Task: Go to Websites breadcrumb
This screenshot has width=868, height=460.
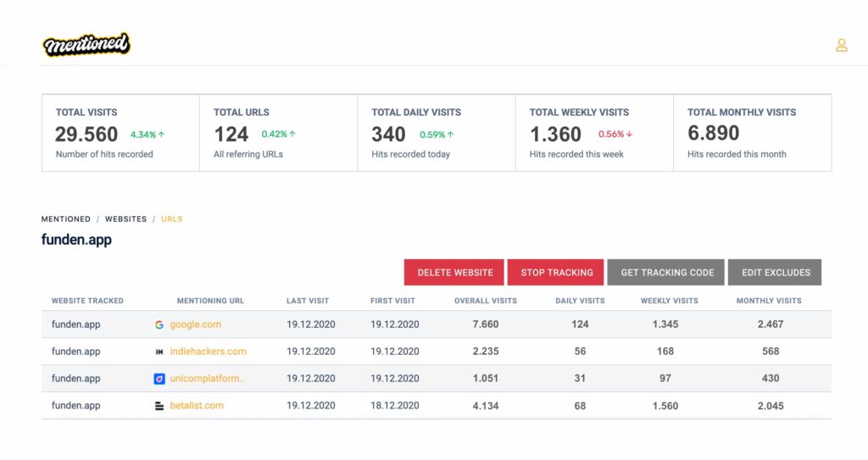Action: pyautogui.click(x=126, y=219)
